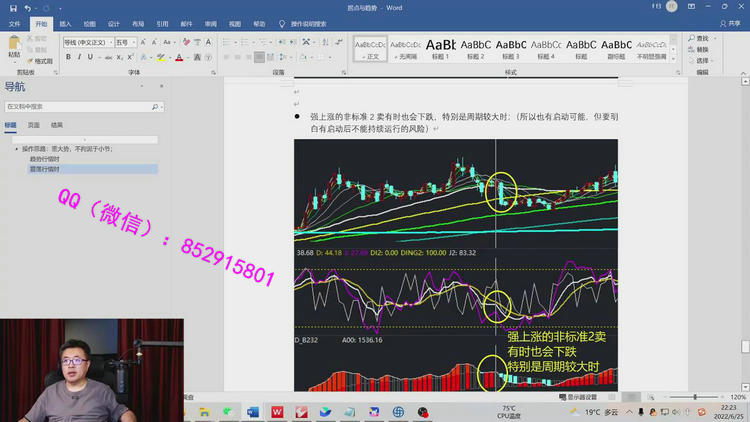Select the Format Painter (格式刷) tool

pyautogui.click(x=40, y=61)
